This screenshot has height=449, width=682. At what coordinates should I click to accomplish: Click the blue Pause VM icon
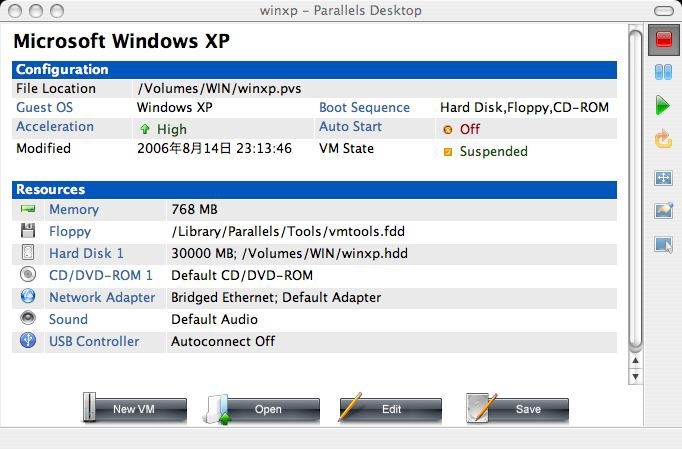point(663,72)
